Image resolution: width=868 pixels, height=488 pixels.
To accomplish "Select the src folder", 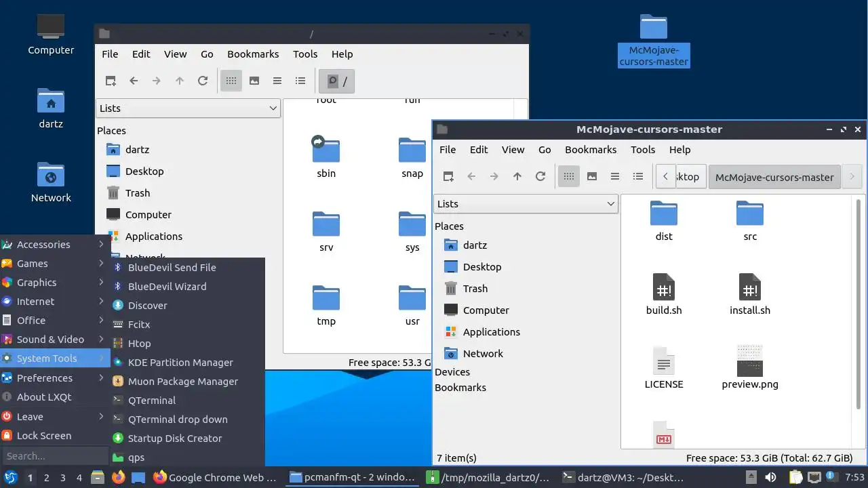I will pos(750,222).
